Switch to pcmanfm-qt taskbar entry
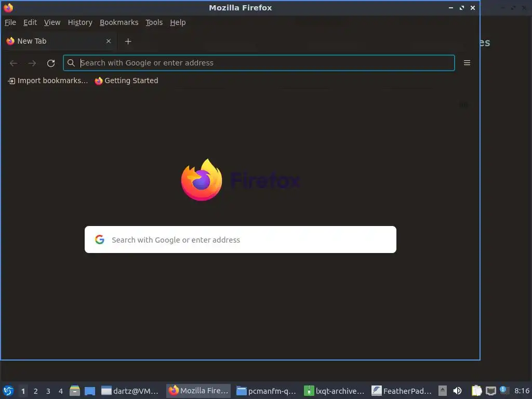This screenshot has width=532, height=399. pyautogui.click(x=267, y=391)
